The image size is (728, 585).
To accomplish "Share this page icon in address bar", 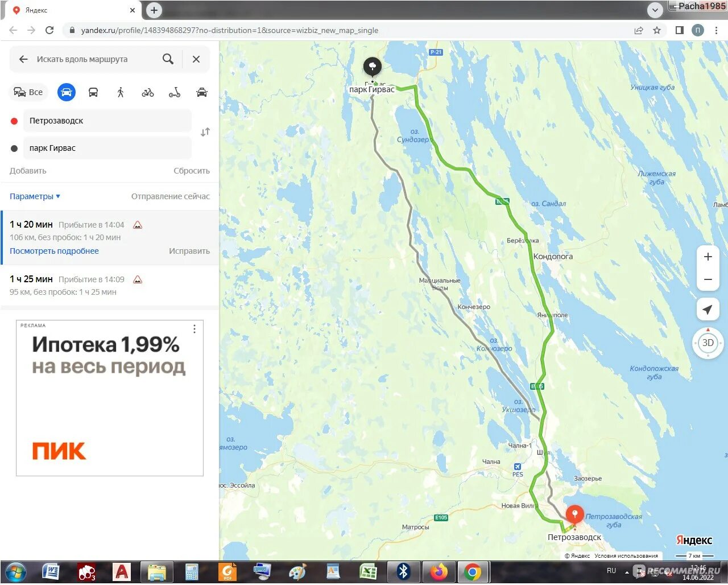I will tap(639, 30).
